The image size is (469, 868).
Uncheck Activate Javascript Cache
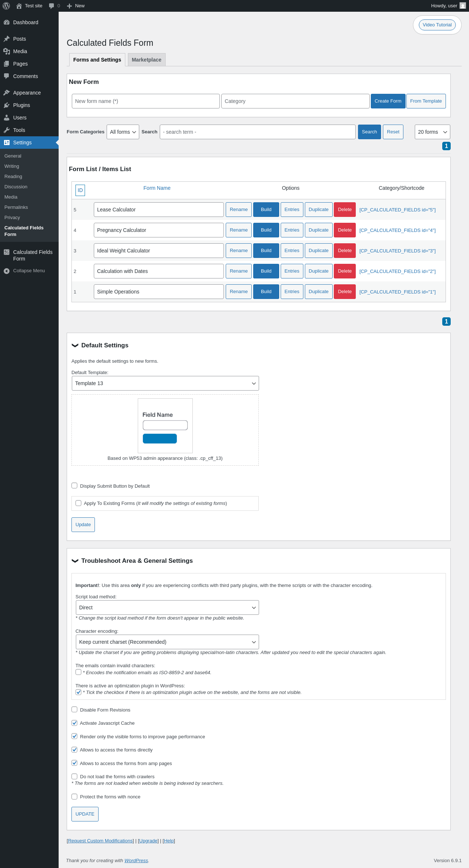(74, 723)
